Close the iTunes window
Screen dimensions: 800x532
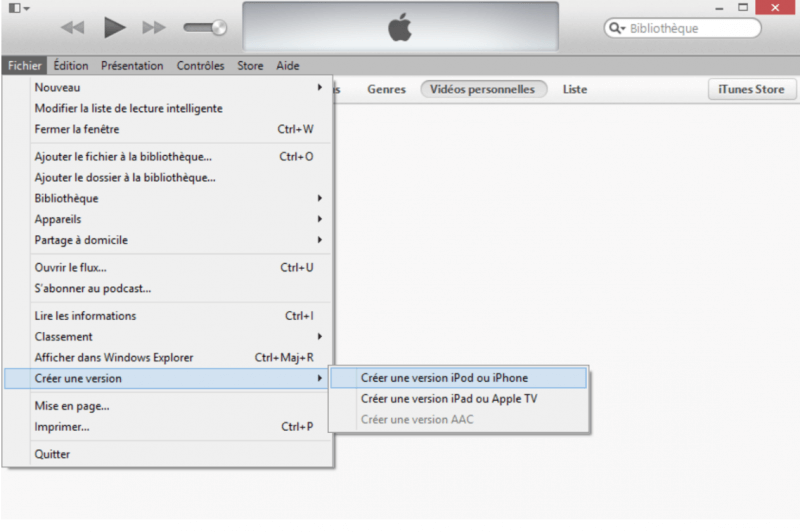(x=776, y=8)
